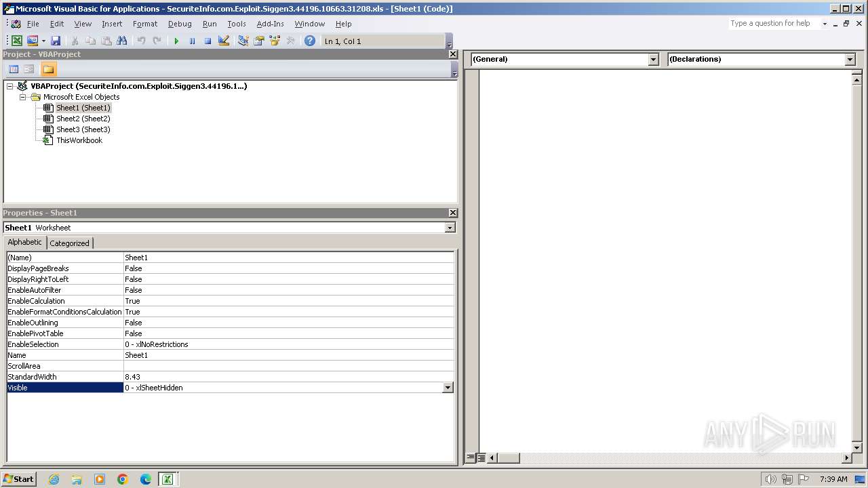Viewport: 868px width, 488px height.
Task: Collapse the VBAProject root node
Action: click(x=10, y=86)
